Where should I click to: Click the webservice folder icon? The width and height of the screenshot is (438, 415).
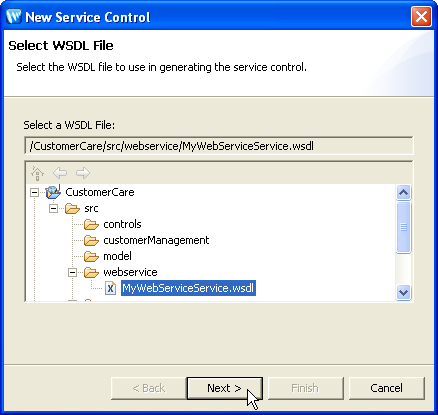pos(91,273)
